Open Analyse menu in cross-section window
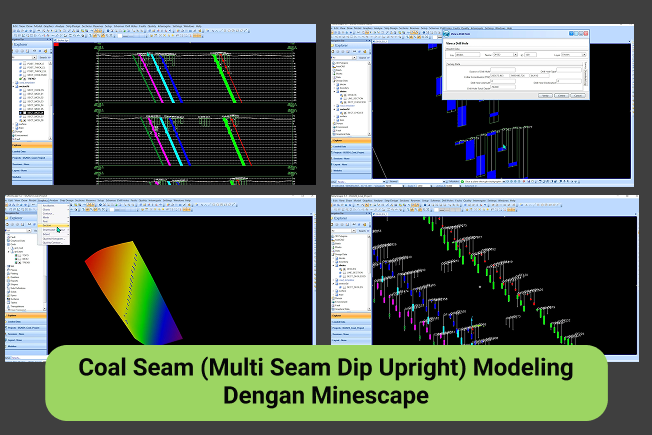Screen dimensions: 652x435 click(x=60, y=26)
